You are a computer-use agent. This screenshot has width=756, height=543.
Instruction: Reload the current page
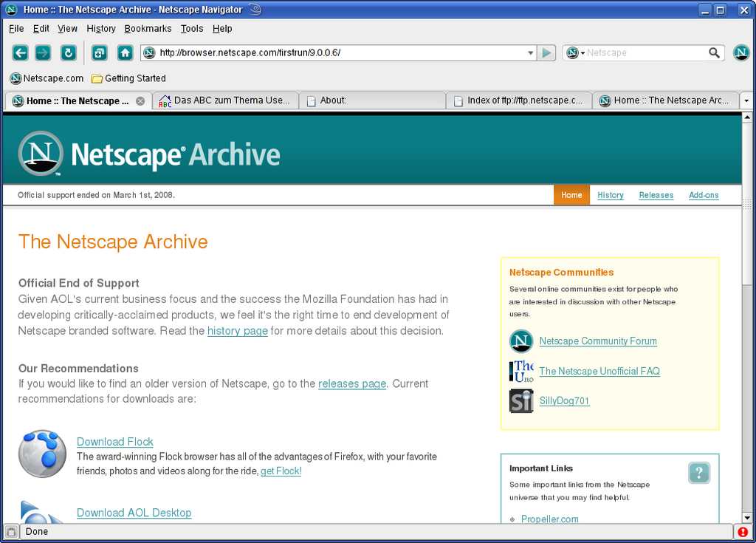(x=68, y=52)
